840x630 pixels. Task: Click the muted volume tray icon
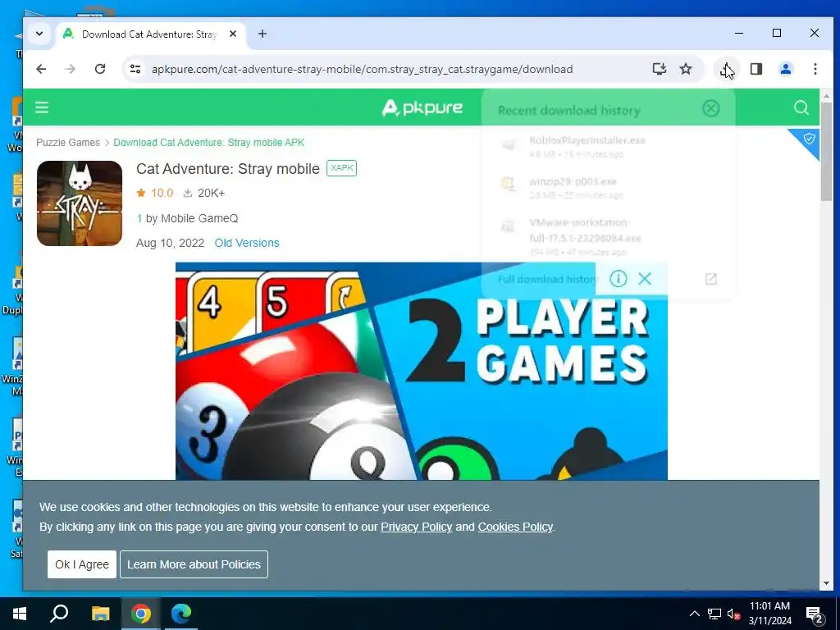733,614
